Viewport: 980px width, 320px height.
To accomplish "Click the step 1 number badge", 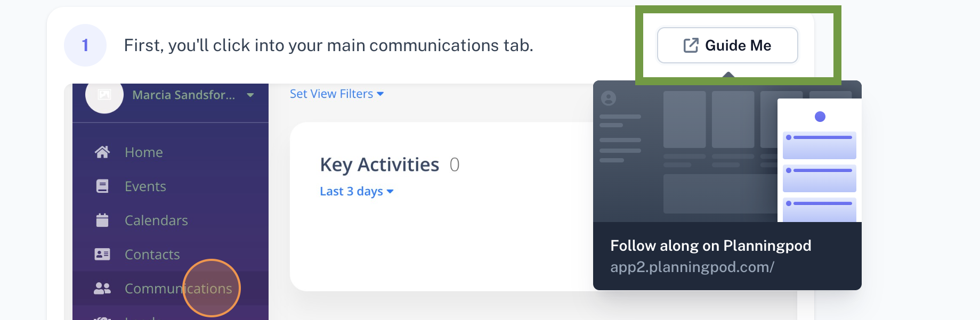I will [85, 45].
